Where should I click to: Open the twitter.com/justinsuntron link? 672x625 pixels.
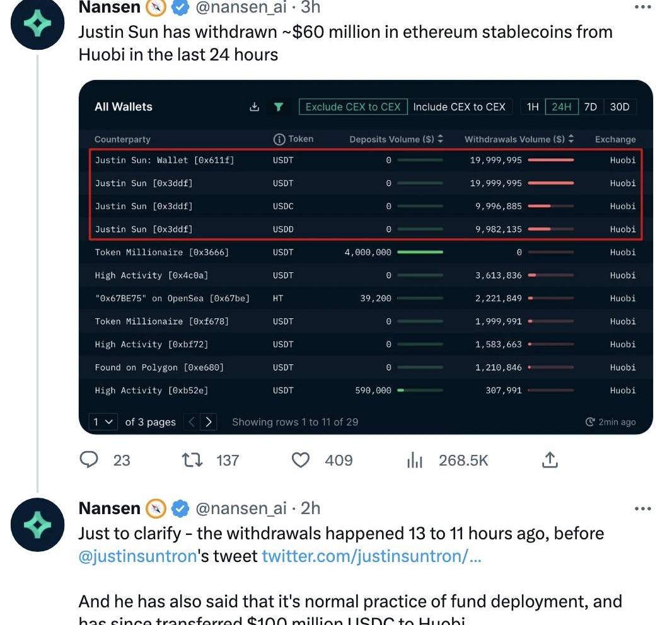371,556
